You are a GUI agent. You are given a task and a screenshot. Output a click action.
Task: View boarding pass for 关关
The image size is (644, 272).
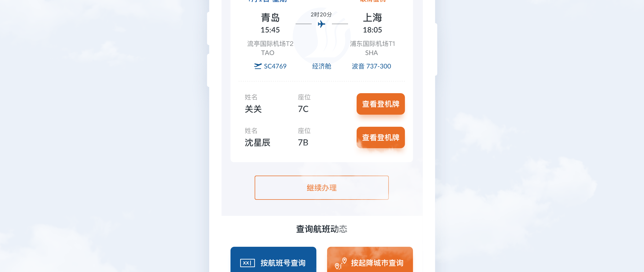380,104
